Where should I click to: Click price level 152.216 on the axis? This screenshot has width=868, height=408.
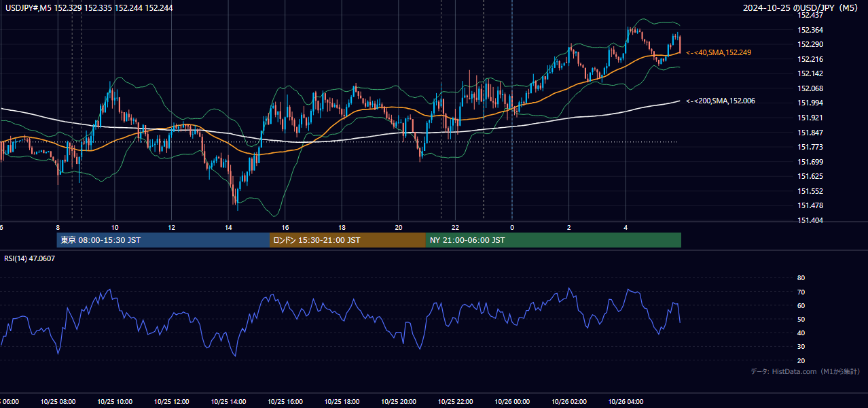810,59
